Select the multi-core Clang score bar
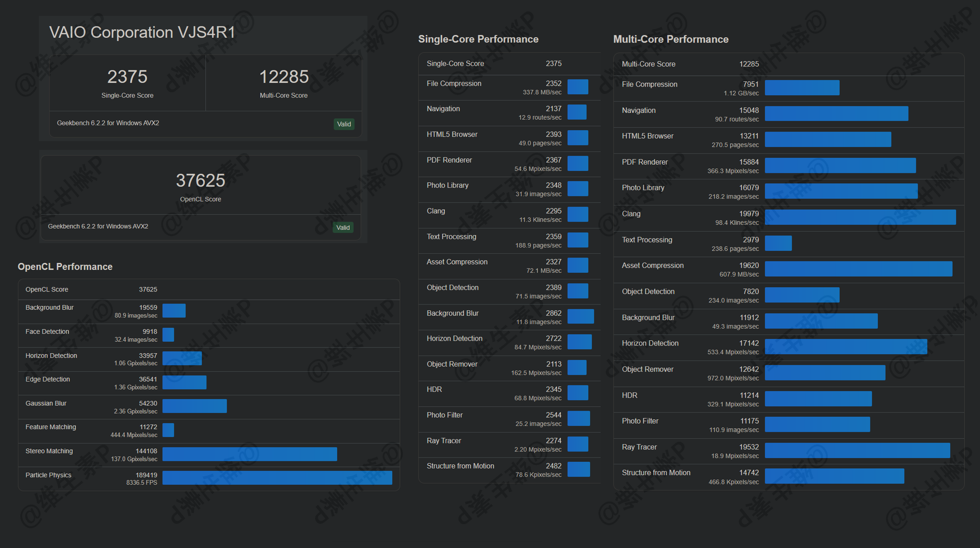 (x=860, y=217)
